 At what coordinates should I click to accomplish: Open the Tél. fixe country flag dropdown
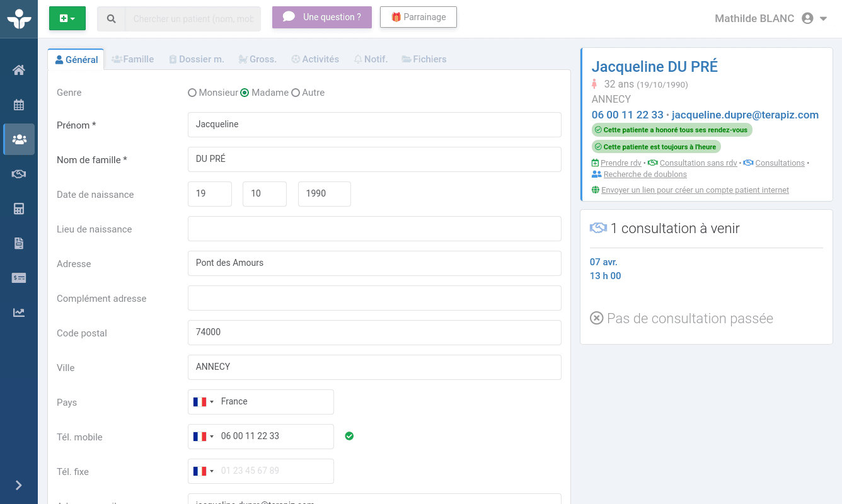[204, 471]
